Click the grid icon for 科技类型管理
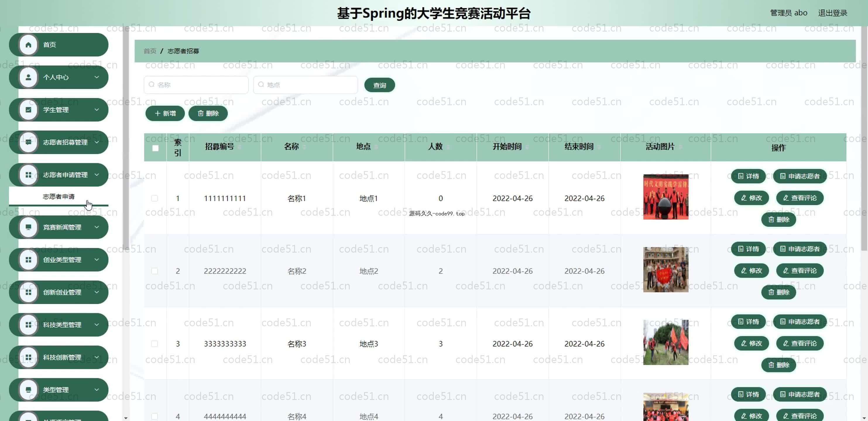Image resolution: width=868 pixels, height=421 pixels. (28, 325)
